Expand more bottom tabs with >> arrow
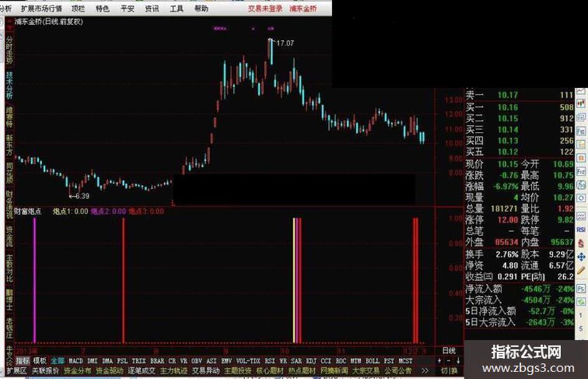 (x=424, y=371)
